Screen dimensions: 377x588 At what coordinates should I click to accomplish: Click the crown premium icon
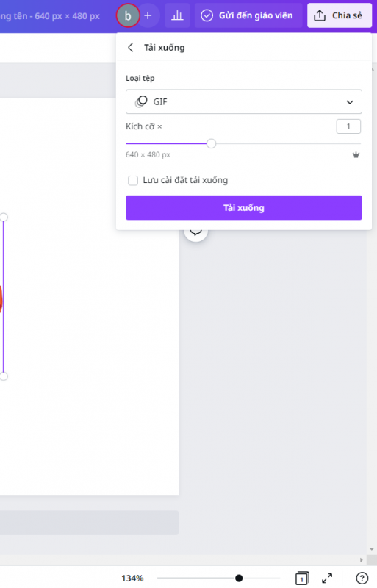tap(356, 154)
